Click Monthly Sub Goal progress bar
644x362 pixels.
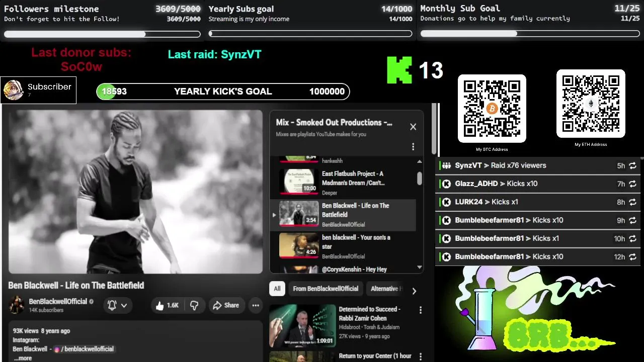(x=530, y=34)
